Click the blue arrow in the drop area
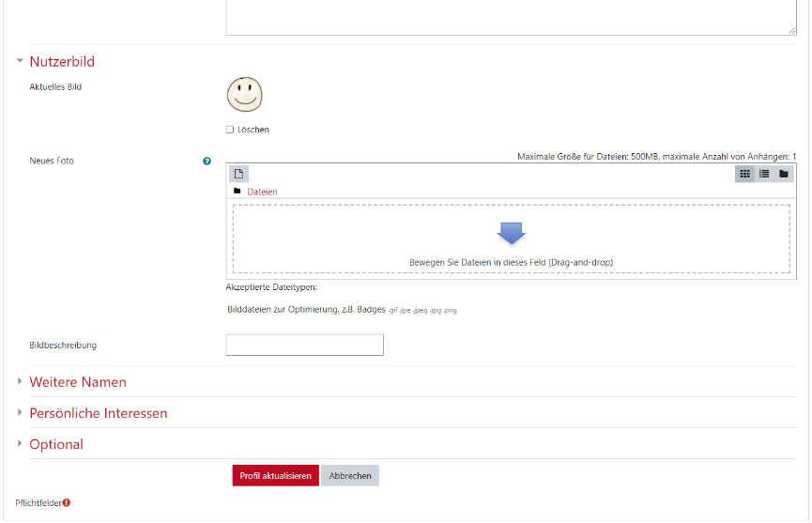The width and height of the screenshot is (812, 523). point(511,234)
